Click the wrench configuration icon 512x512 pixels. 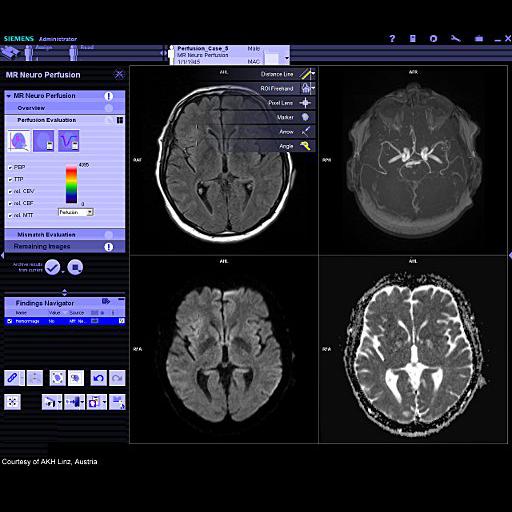click(456, 39)
